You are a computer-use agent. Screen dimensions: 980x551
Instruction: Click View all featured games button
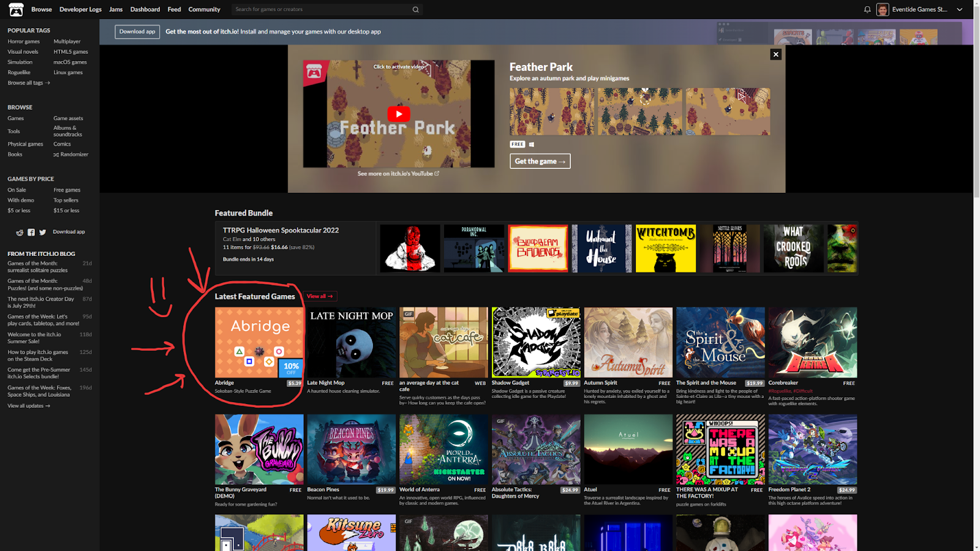coord(320,296)
